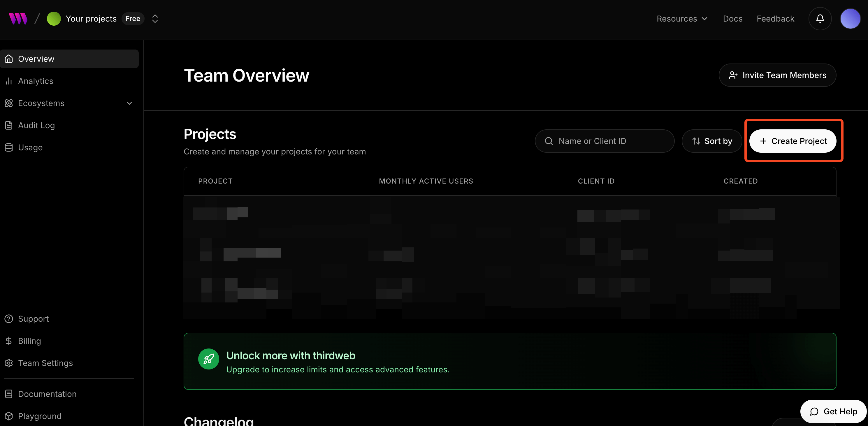Open Team Settings gear item
Screen dimensions: 868x426
(x=45, y=363)
